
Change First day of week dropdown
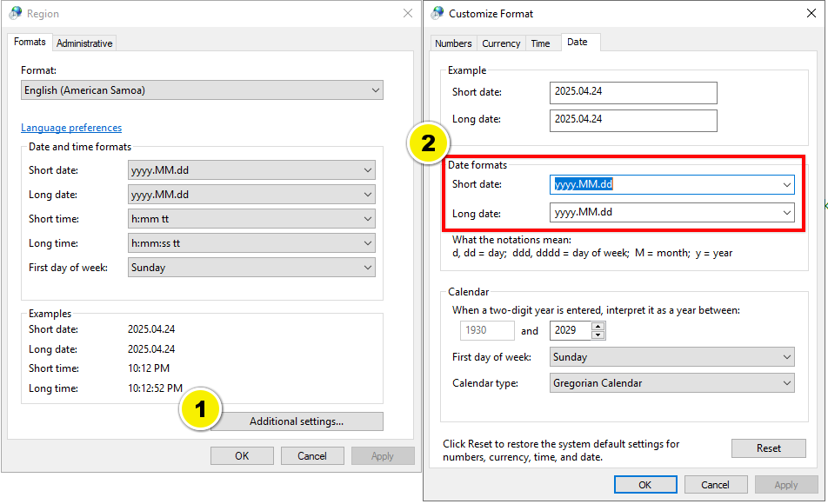click(x=369, y=267)
